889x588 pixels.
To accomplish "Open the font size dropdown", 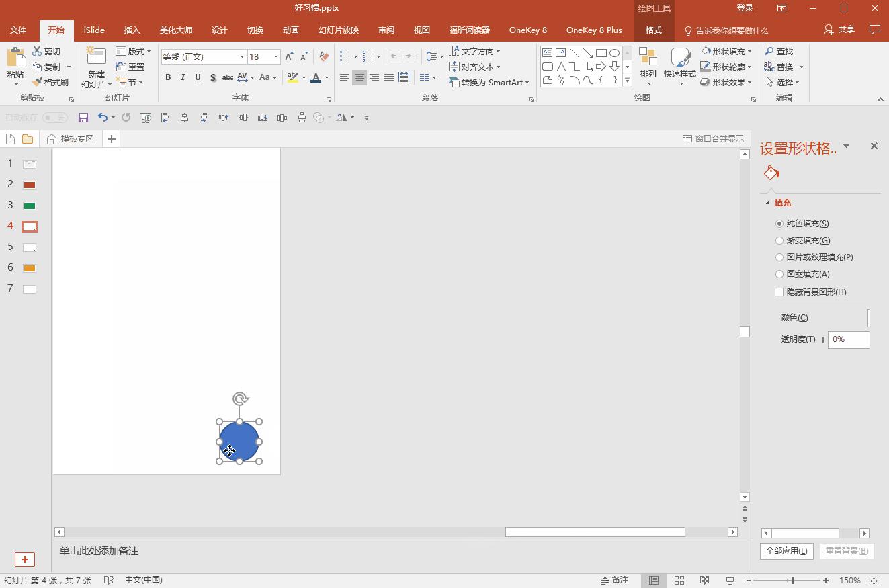I will (x=276, y=57).
